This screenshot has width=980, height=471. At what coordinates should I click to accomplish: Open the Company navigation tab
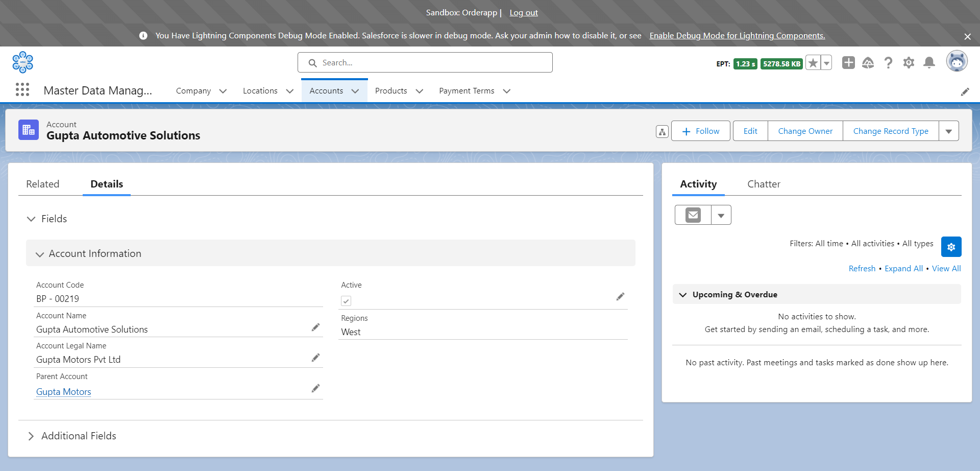pyautogui.click(x=193, y=91)
